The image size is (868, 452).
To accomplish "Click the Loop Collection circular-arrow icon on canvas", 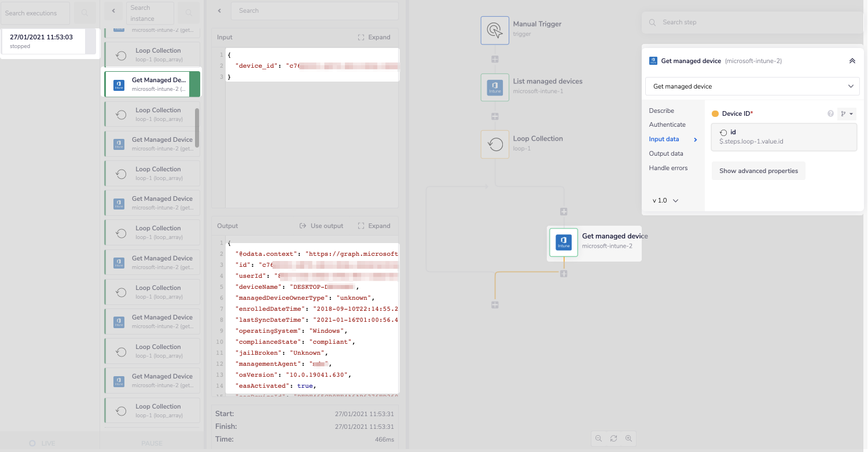I will (x=495, y=144).
